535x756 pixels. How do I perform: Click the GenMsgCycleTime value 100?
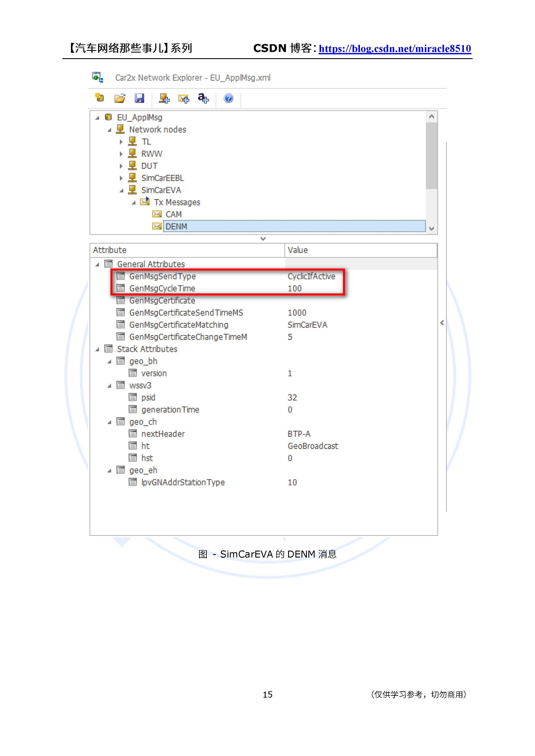coord(295,288)
